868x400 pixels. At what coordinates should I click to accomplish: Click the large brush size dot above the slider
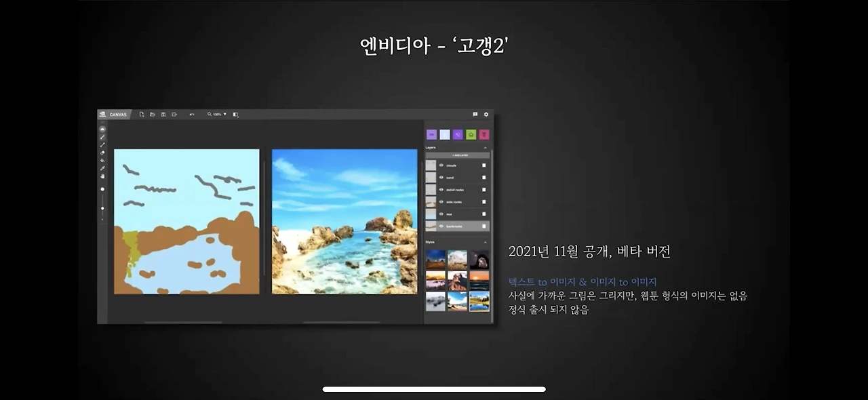pos(102,189)
